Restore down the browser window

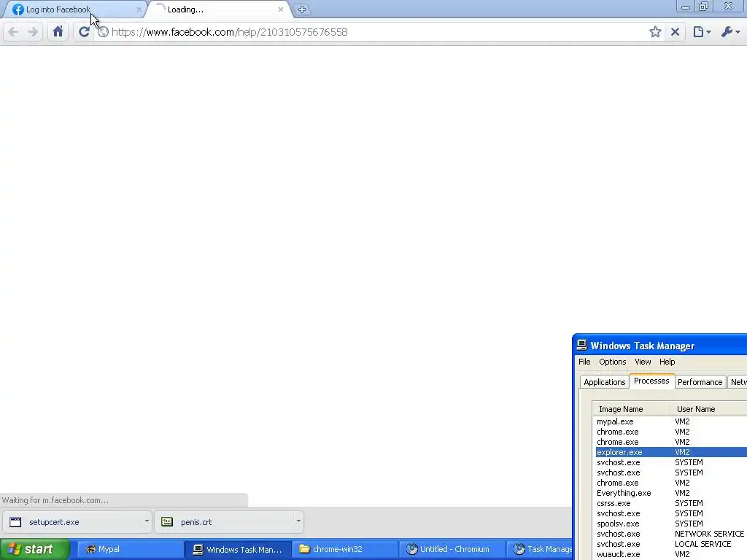pyautogui.click(x=704, y=7)
